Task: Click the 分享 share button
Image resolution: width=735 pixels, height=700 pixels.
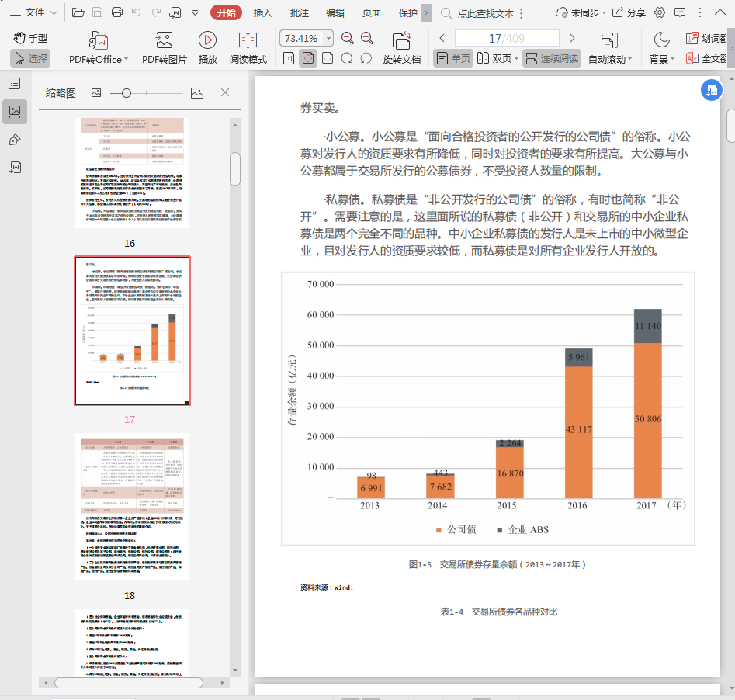Action: (629, 12)
